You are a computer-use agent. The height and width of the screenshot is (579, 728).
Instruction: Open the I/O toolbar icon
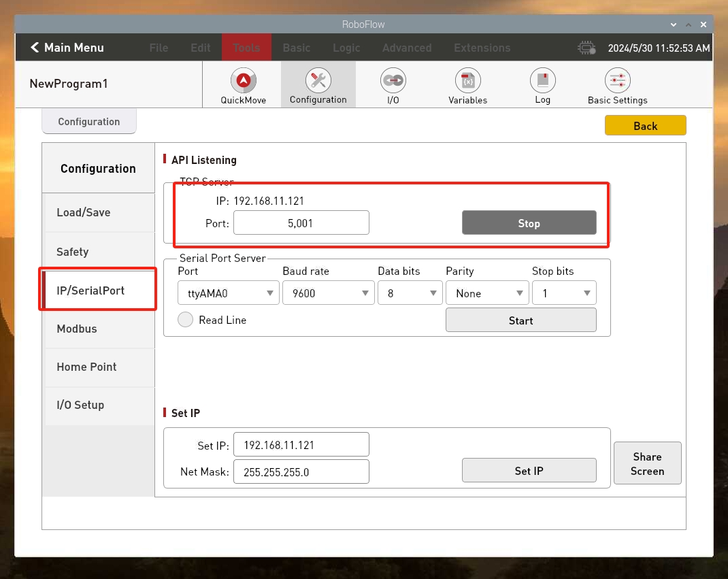point(393,81)
